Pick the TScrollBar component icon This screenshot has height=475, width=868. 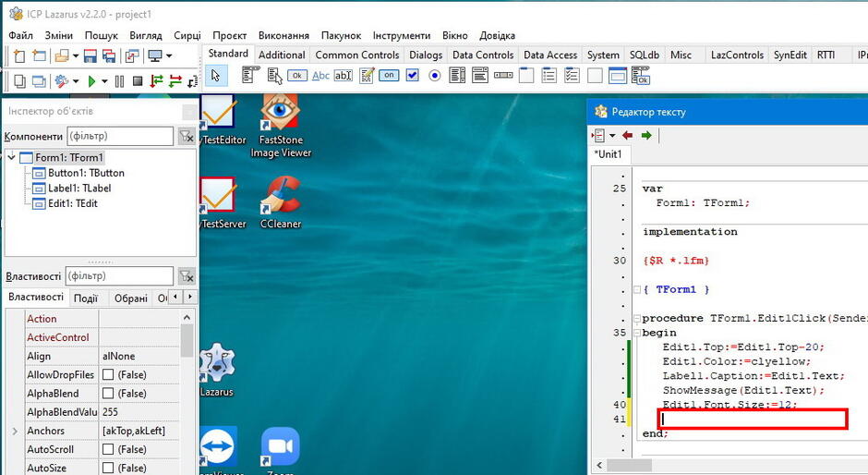tap(503, 75)
